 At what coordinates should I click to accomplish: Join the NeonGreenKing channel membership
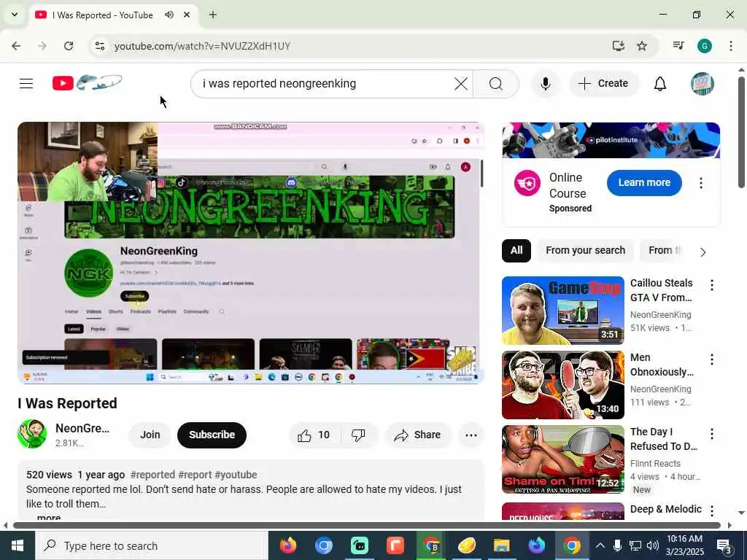[150, 435]
